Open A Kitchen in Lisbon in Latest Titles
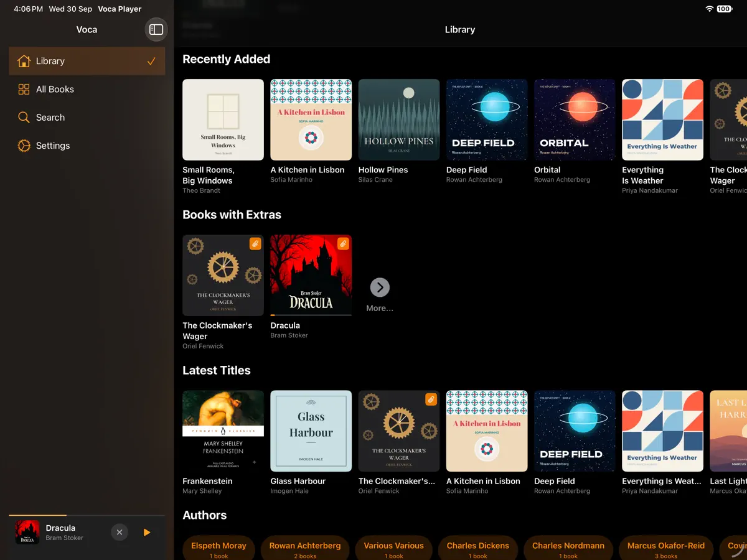 [487, 431]
